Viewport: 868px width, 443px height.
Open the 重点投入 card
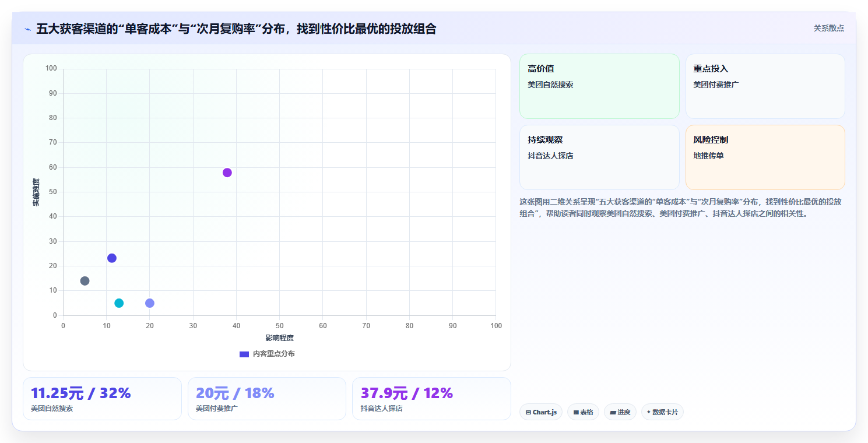click(x=765, y=86)
